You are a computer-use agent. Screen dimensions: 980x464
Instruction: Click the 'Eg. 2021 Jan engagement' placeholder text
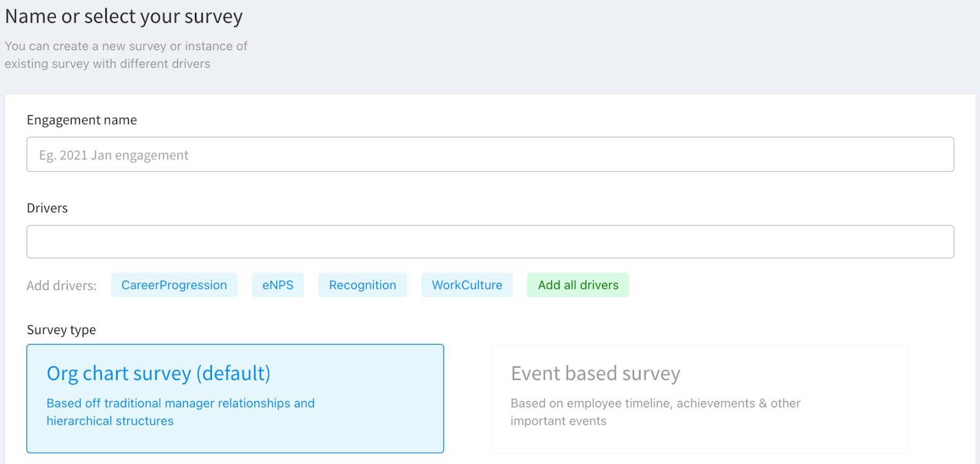[x=114, y=156]
